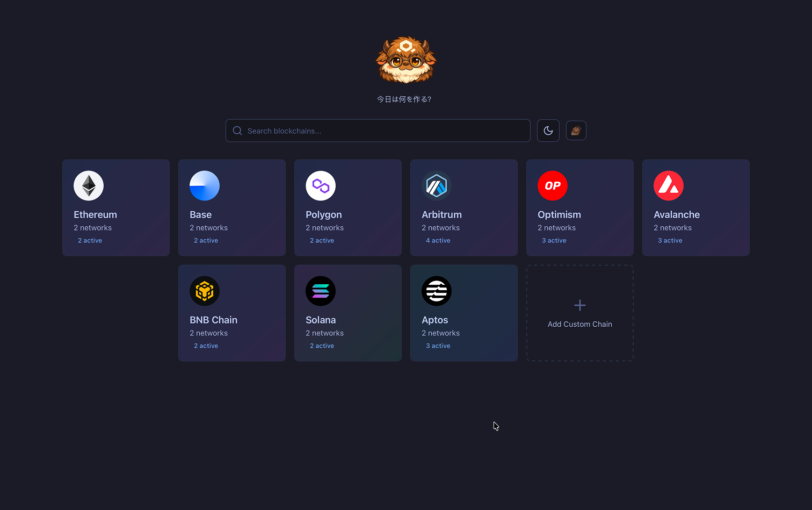Click the Base blockchain logo
812x510 pixels.
[x=204, y=185]
